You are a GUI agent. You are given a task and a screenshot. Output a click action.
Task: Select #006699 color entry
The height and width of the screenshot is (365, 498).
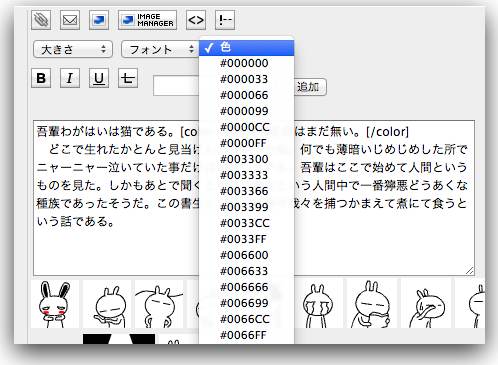(247, 303)
